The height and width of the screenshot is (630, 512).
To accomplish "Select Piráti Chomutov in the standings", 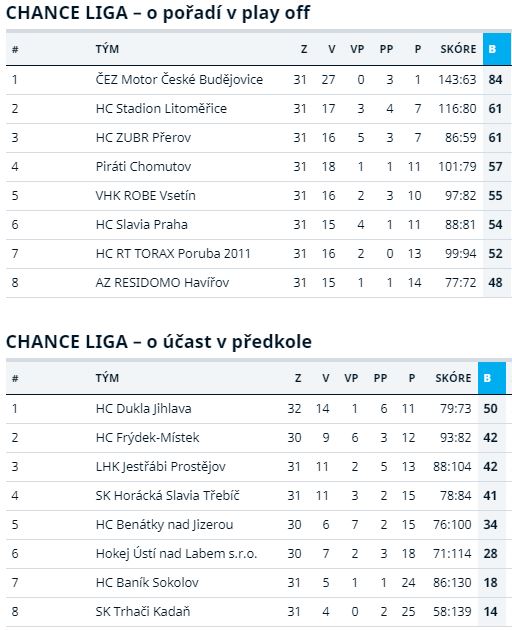I will pos(143,166).
